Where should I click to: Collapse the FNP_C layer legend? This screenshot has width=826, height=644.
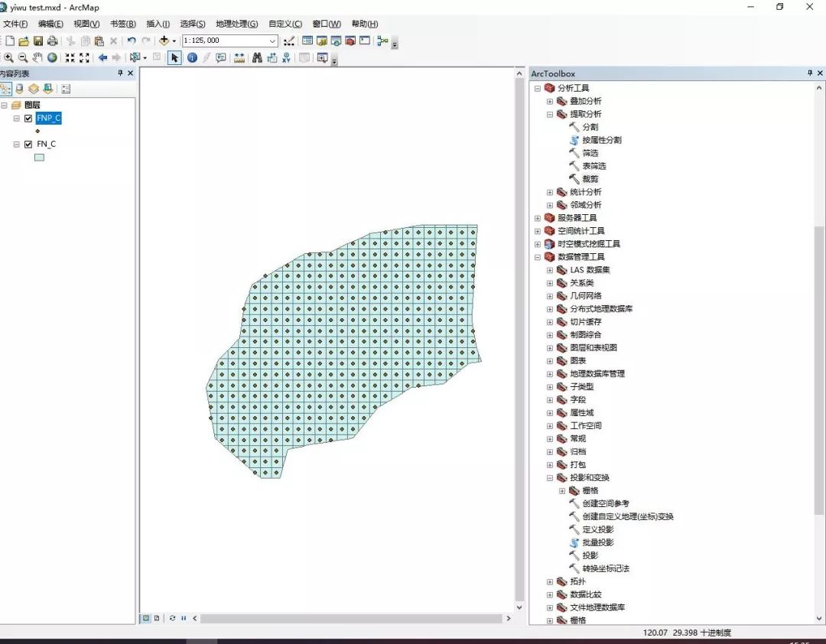[16, 118]
